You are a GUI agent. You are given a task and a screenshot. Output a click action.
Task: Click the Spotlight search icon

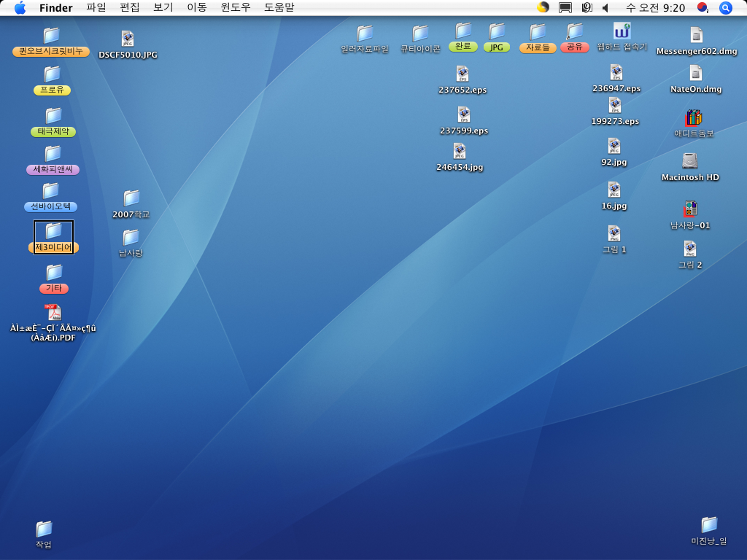pyautogui.click(x=725, y=8)
